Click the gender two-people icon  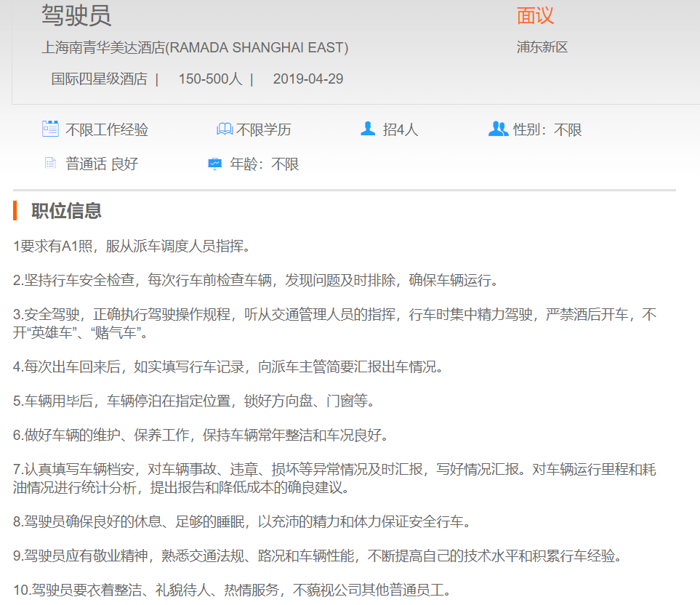point(498,129)
